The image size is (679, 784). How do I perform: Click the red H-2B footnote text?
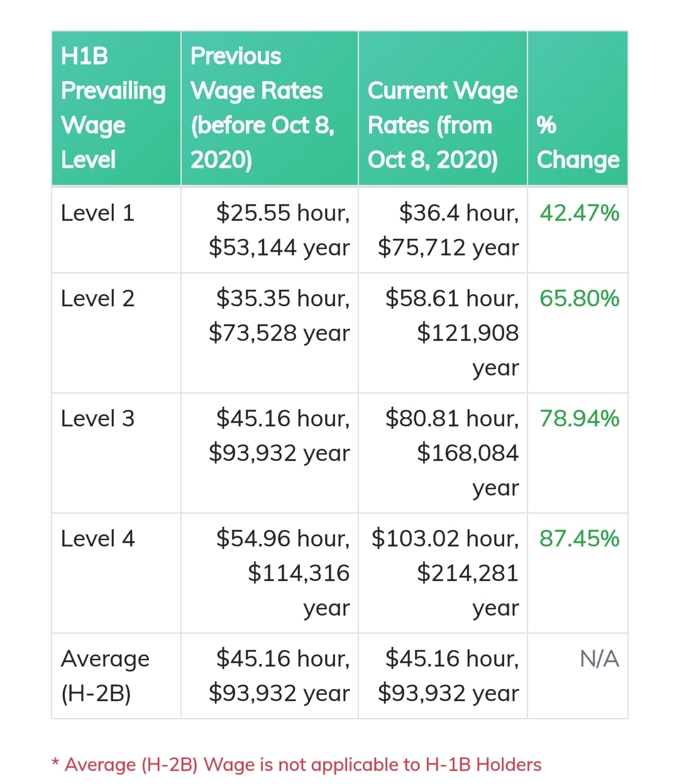tap(296, 765)
